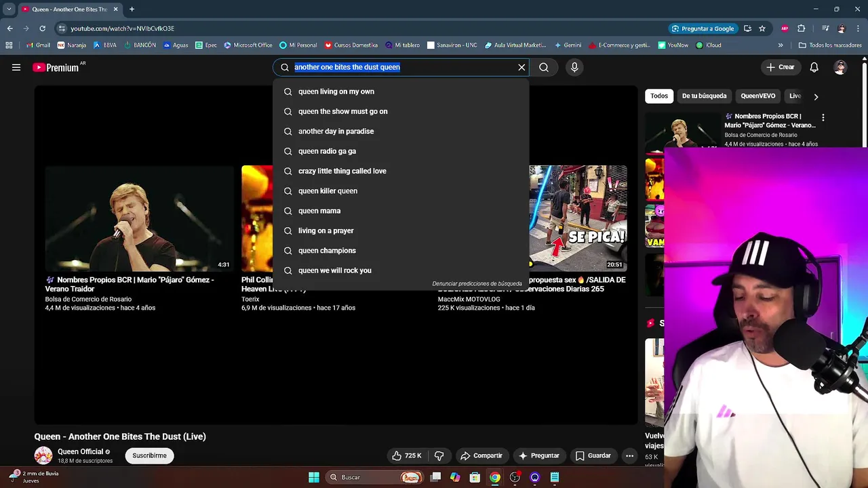Viewport: 868px width, 488px height.
Task: Show hidden bookmarks with the chevron
Action: pyautogui.click(x=781, y=45)
